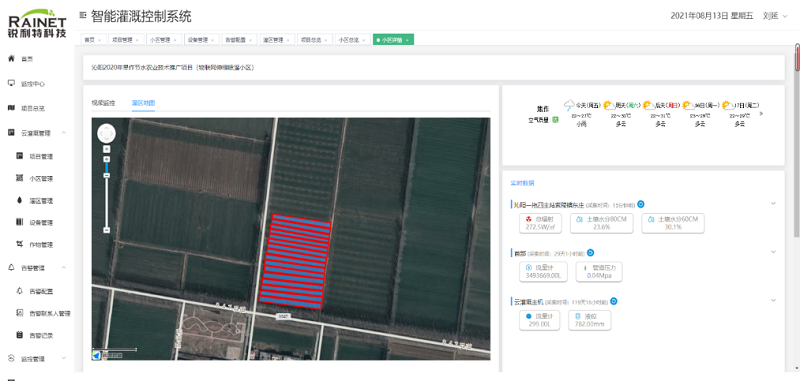The height and width of the screenshot is (381, 800).
Task: Click the 液位 level sensor icon
Action: click(578, 316)
